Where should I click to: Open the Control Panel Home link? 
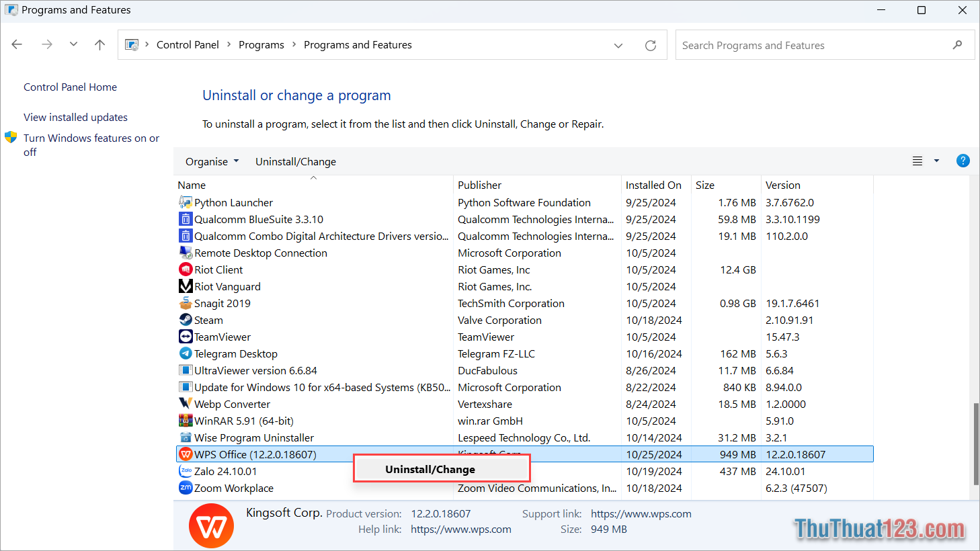click(x=70, y=87)
